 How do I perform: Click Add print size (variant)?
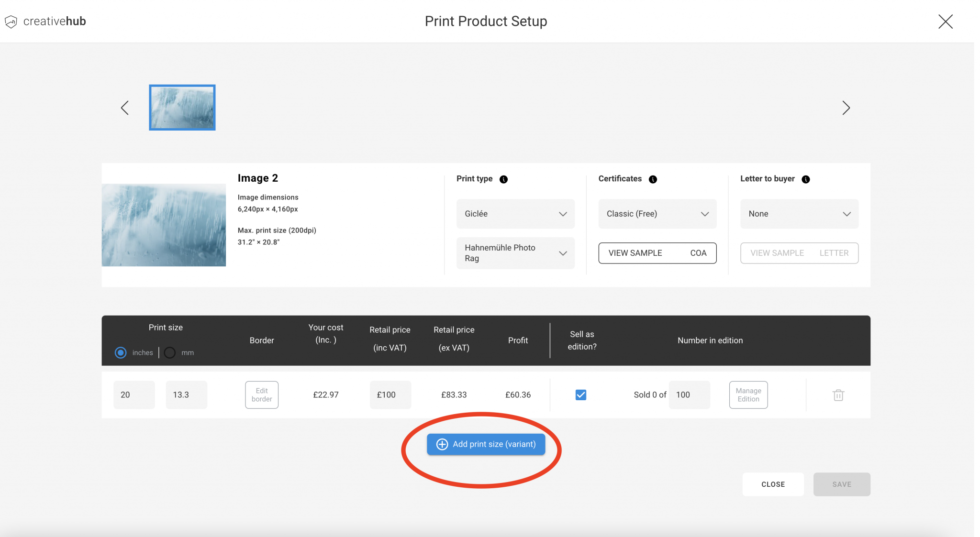pos(486,444)
